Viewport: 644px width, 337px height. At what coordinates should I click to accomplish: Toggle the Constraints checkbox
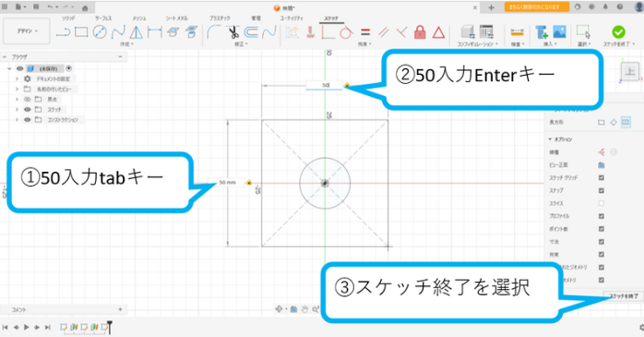[602, 255]
